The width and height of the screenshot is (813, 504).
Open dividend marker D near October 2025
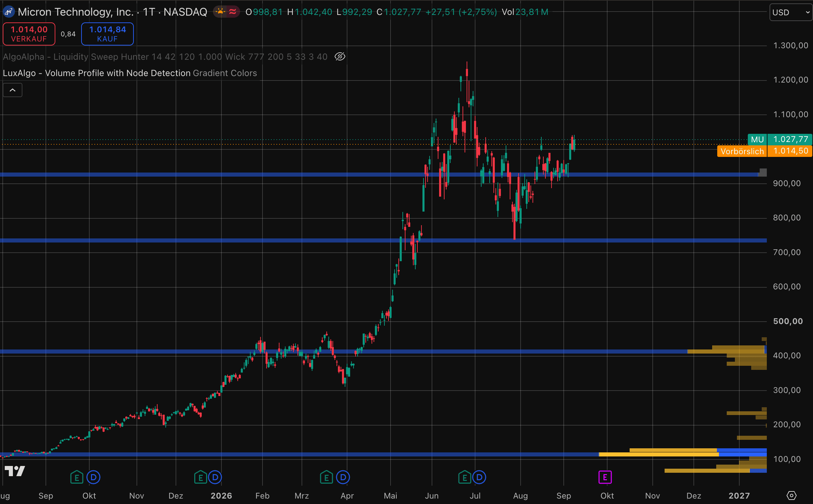pos(93,477)
